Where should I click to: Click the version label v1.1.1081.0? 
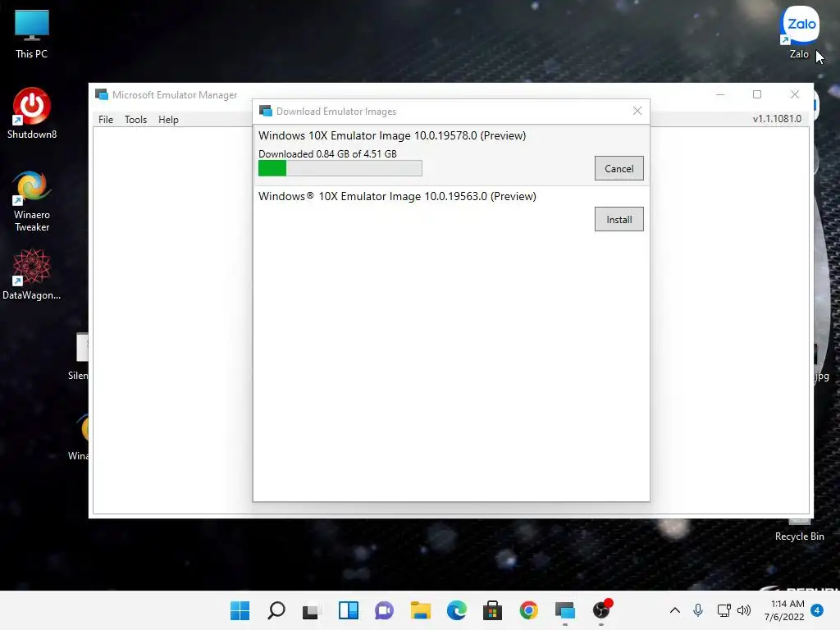777,119
